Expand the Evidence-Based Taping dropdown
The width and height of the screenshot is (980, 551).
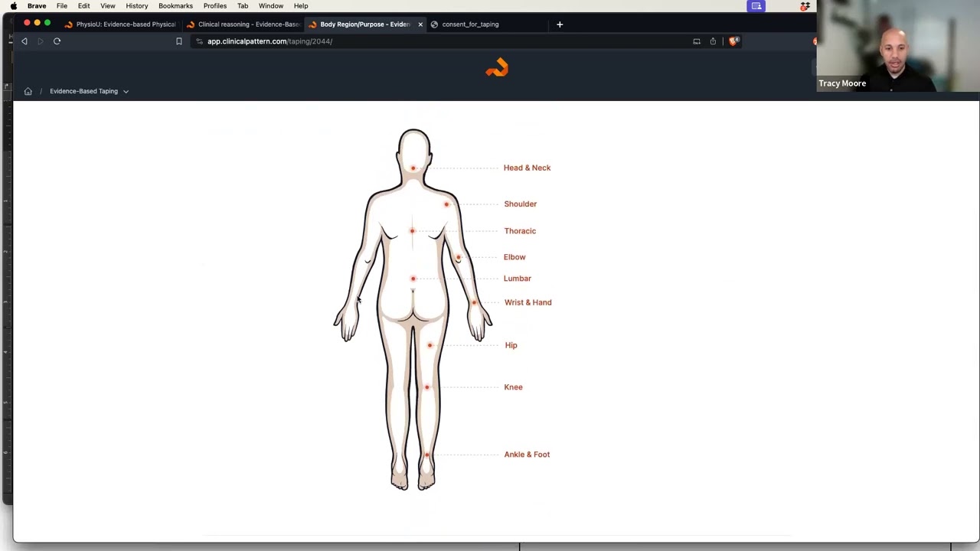[126, 91]
